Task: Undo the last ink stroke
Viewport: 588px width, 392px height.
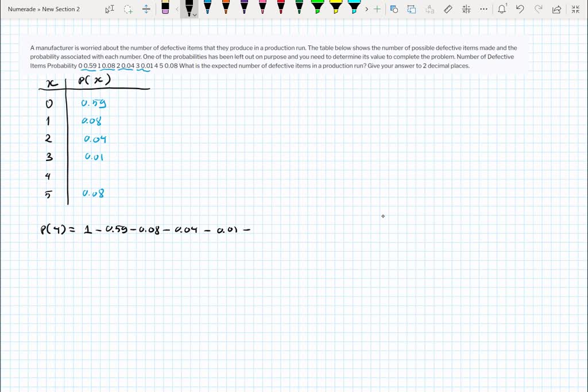Action: 520,9
